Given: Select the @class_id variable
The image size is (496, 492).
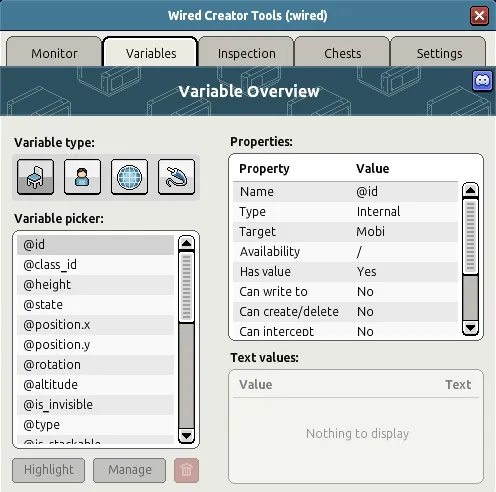Looking at the screenshot, I should [95, 265].
